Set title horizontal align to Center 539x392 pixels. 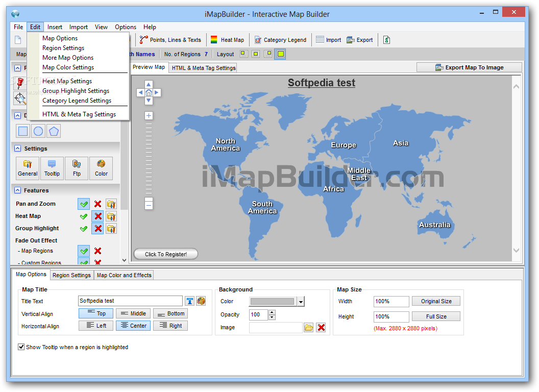point(133,326)
